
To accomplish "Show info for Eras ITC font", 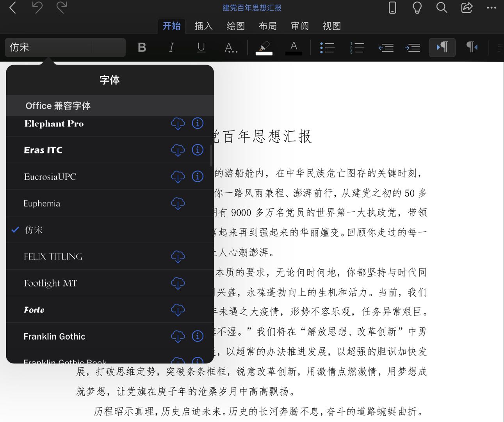I will (198, 150).
